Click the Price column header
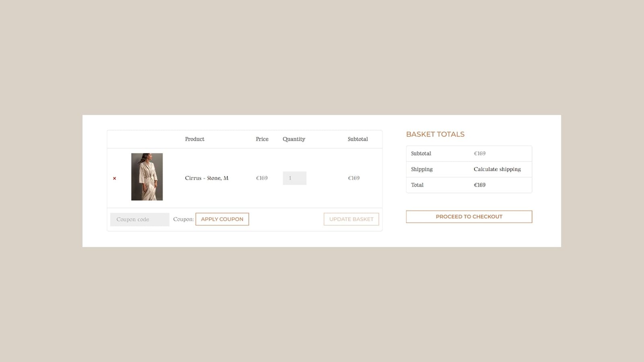644x362 pixels. pos(262,139)
